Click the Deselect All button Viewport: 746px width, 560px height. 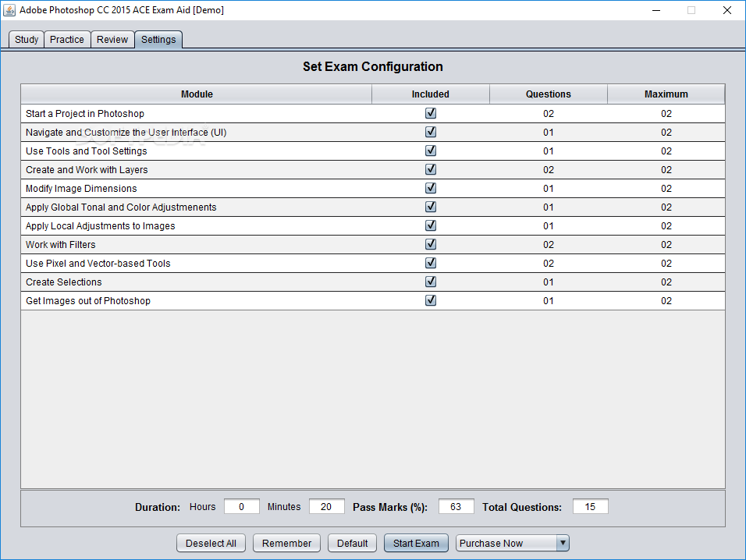pos(211,543)
